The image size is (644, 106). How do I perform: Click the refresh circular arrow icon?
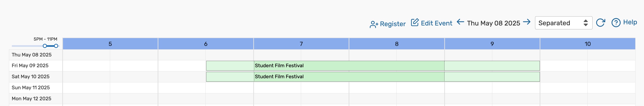600,23
